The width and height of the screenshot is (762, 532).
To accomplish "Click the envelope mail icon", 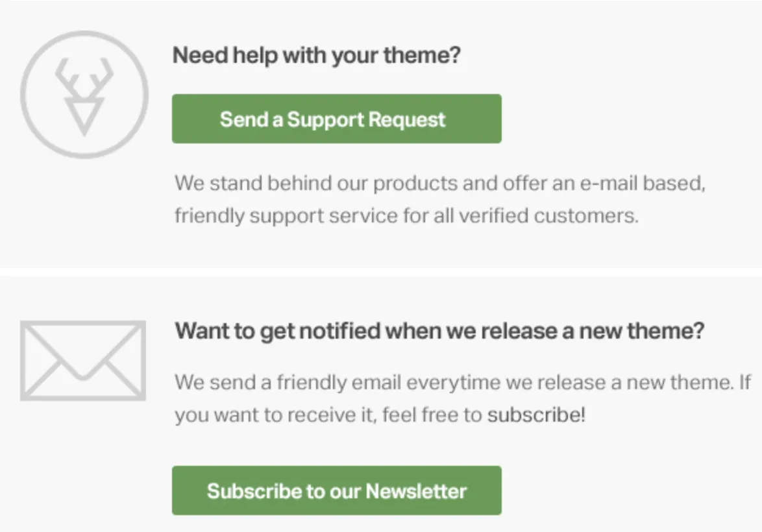I will [x=83, y=361].
